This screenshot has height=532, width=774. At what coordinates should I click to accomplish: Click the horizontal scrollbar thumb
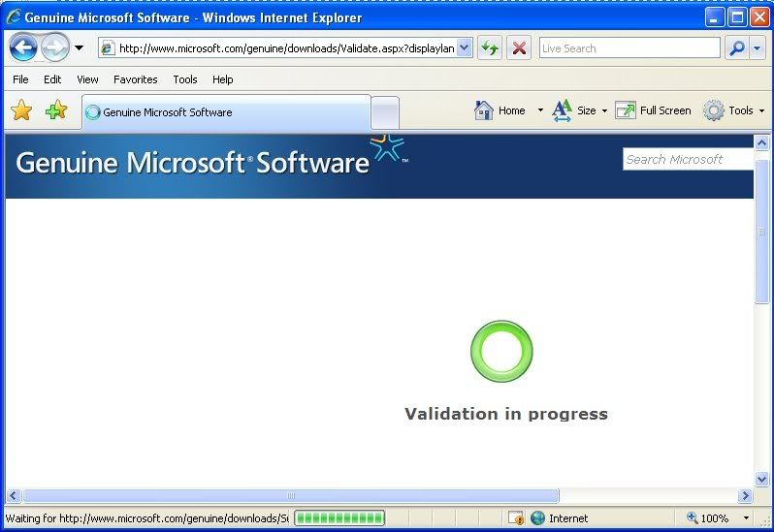tap(291, 495)
